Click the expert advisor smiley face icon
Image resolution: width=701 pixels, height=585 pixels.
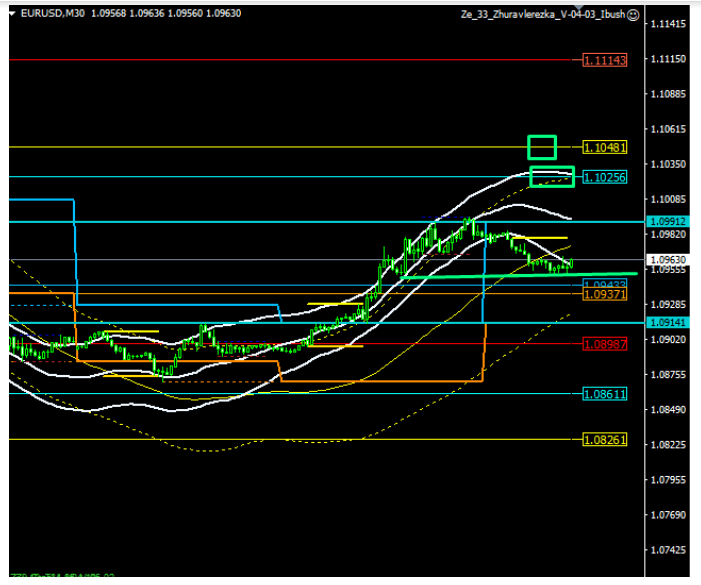click(633, 15)
